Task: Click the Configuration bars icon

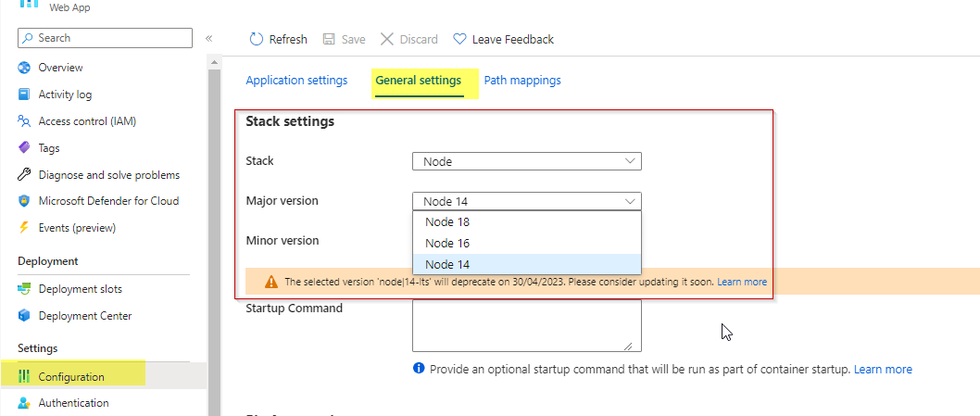Action: [24, 376]
